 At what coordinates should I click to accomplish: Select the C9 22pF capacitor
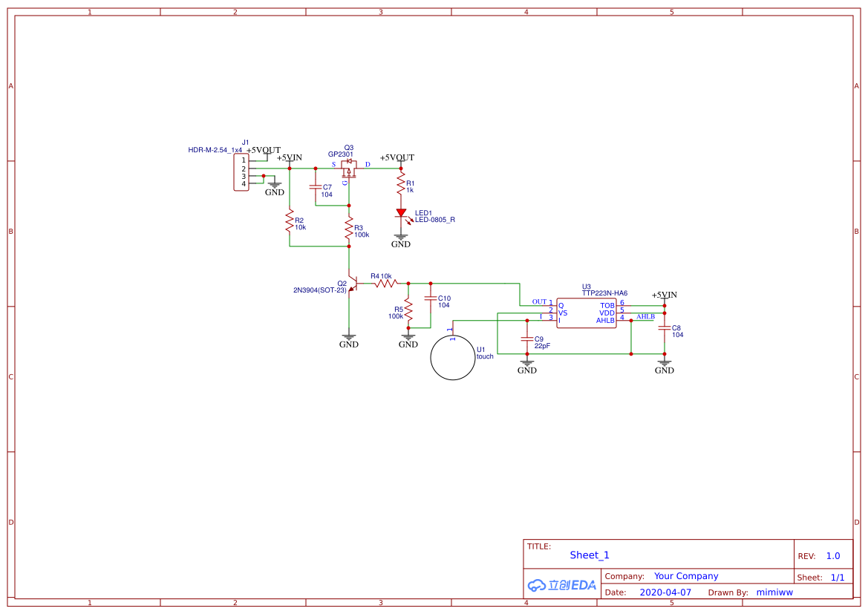(527, 339)
